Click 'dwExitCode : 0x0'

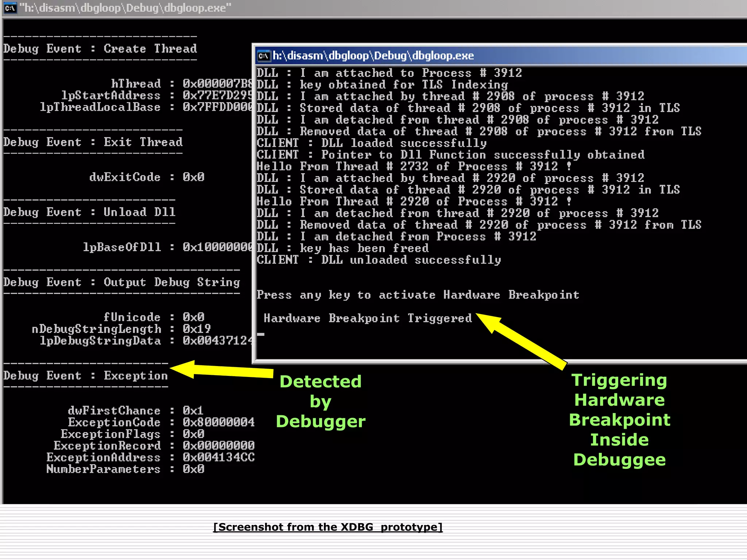pos(147,177)
